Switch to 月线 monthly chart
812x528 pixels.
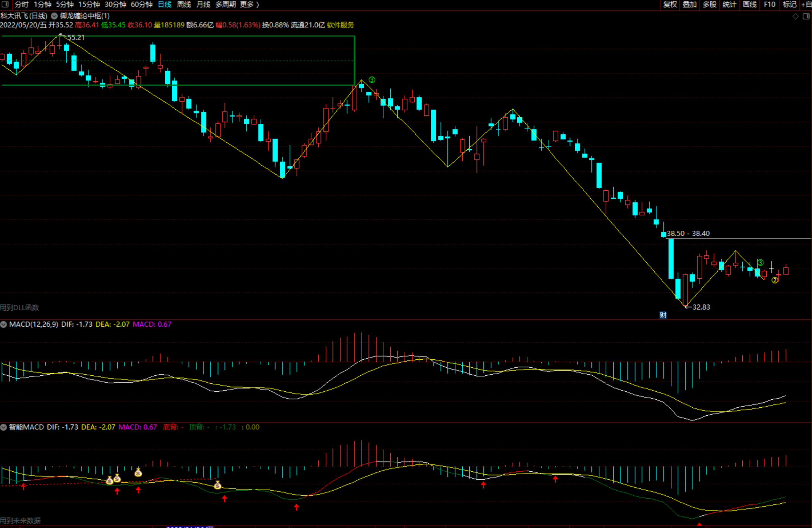click(x=203, y=5)
